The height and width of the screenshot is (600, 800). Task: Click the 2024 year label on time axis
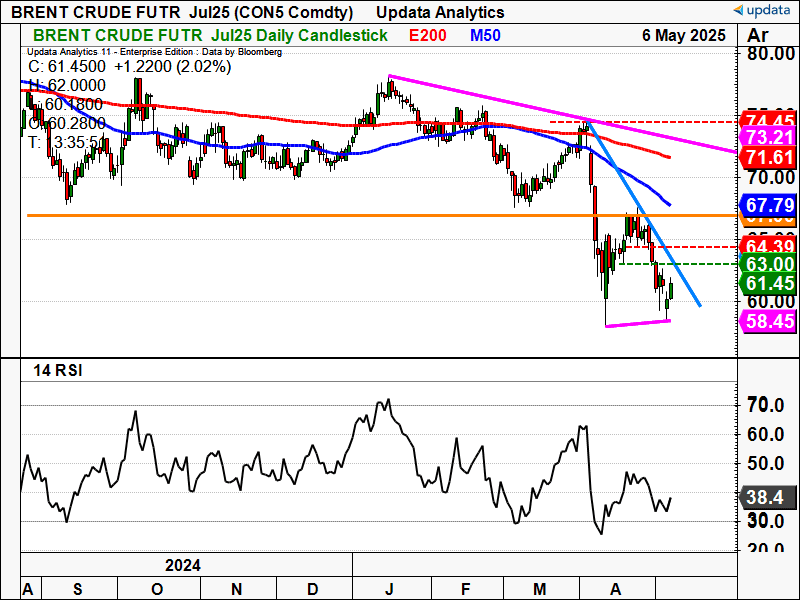click(183, 565)
